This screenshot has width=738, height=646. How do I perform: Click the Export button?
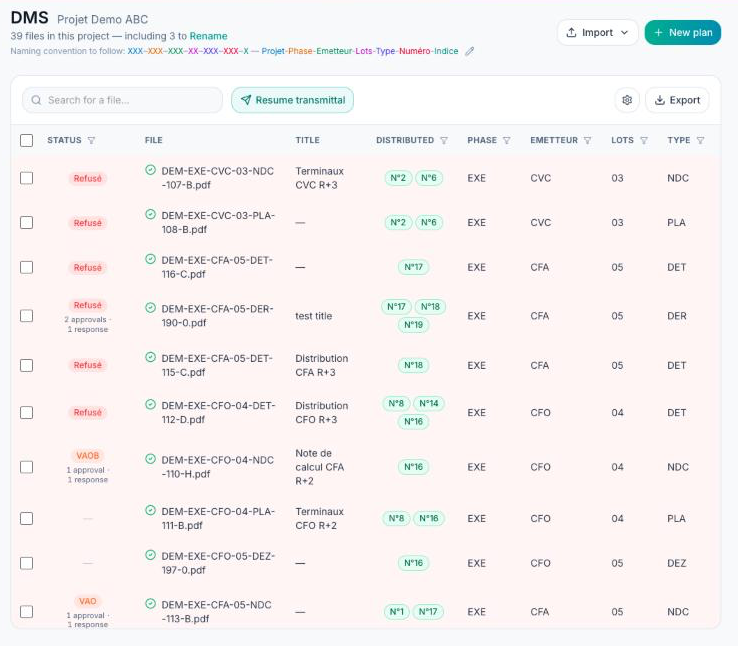[x=677, y=100]
